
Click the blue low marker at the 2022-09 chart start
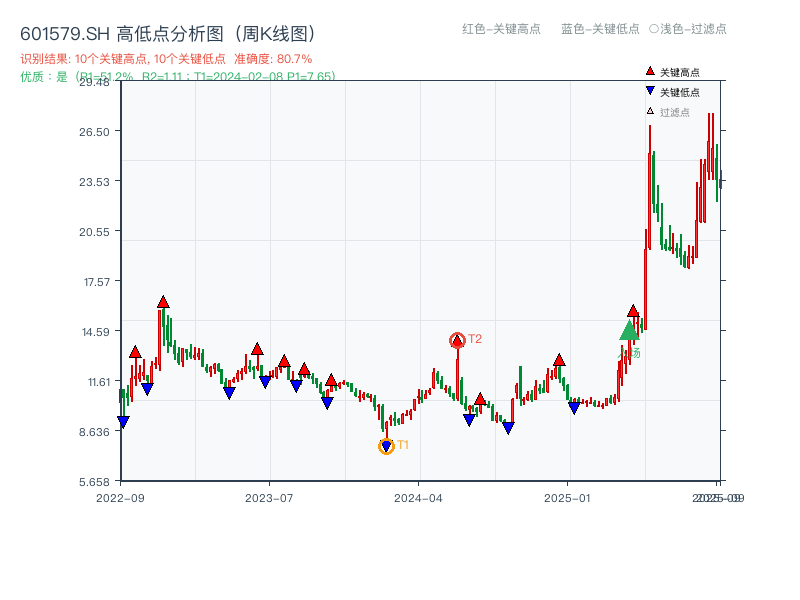pyautogui.click(x=123, y=421)
